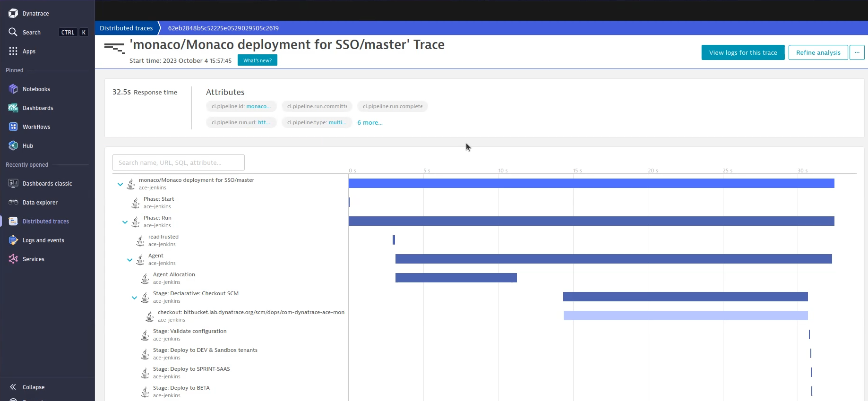Open Workflows app icon
The height and width of the screenshot is (401, 868).
point(13,127)
